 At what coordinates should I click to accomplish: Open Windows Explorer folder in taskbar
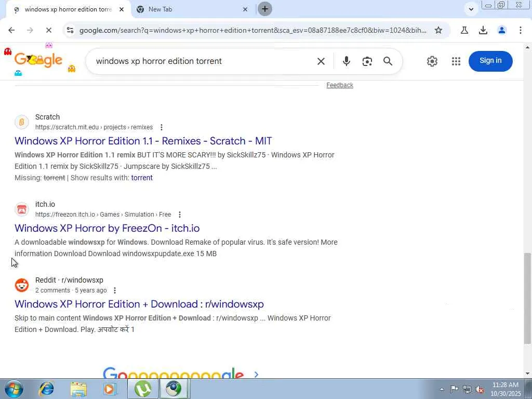click(x=78, y=389)
